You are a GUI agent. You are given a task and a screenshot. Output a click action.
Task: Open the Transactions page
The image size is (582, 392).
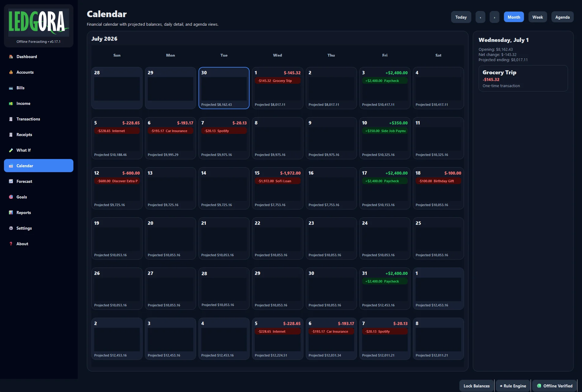click(39, 119)
